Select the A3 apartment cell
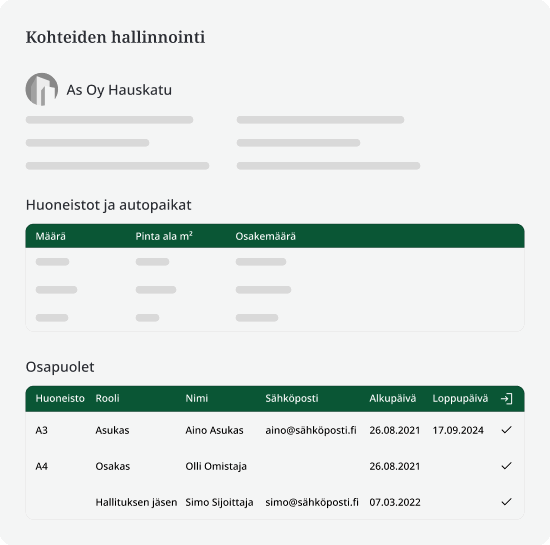 point(41,430)
